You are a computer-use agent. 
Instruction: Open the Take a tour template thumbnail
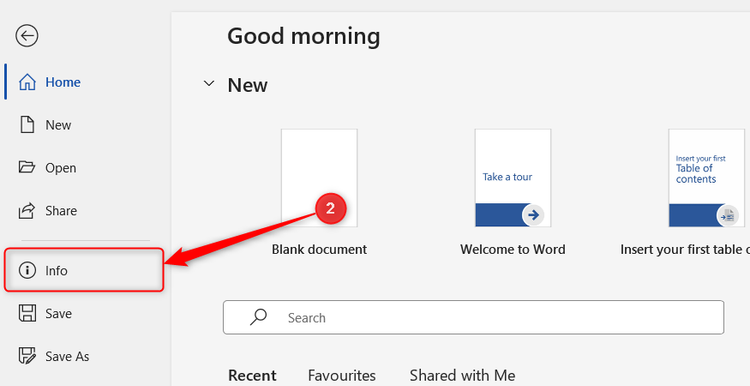pos(513,178)
